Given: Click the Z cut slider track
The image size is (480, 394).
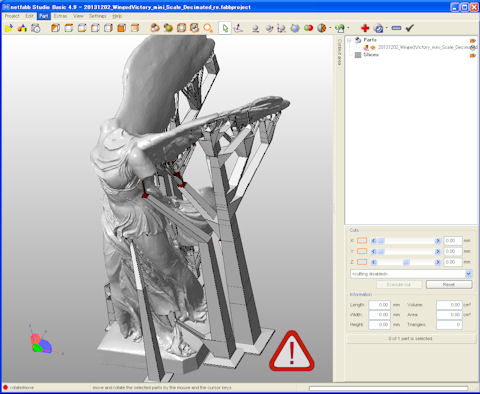Looking at the screenshot, I should point(406,262).
